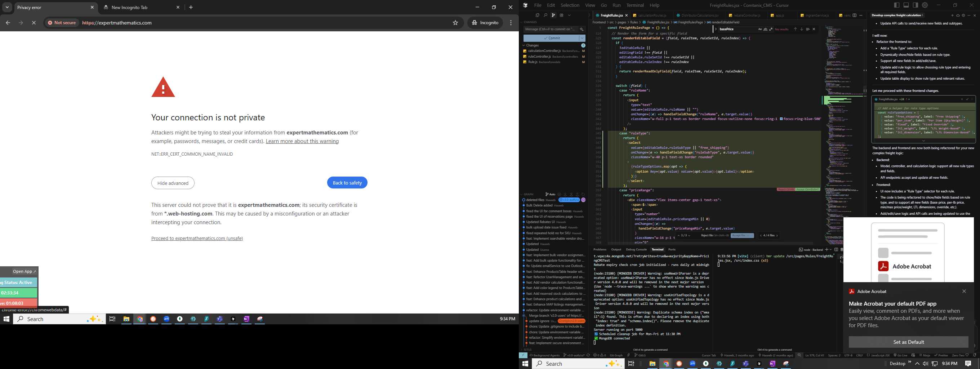Image resolution: width=980 pixels, height=369 pixels.
Task: Toggle Match Case in find widget
Action: (760, 29)
